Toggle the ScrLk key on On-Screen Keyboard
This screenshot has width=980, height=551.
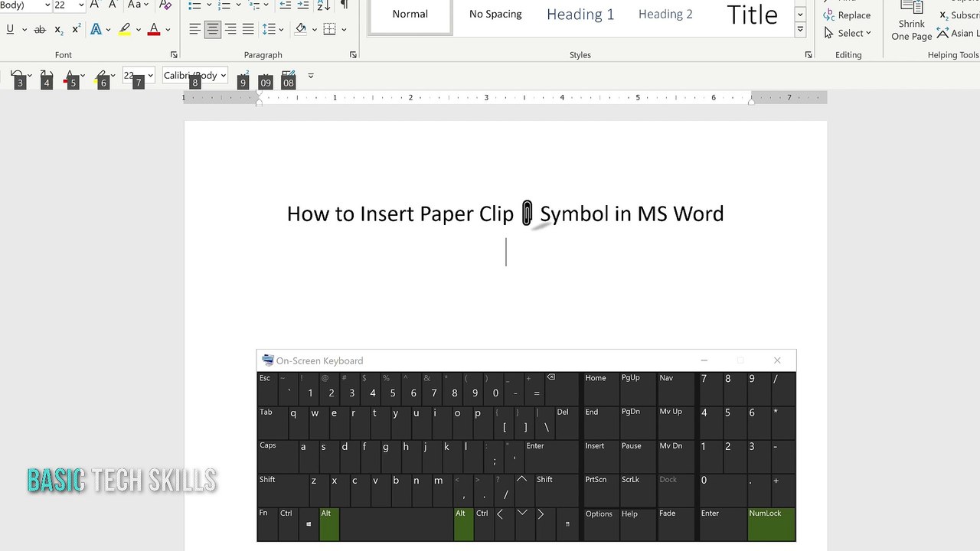[638, 491]
